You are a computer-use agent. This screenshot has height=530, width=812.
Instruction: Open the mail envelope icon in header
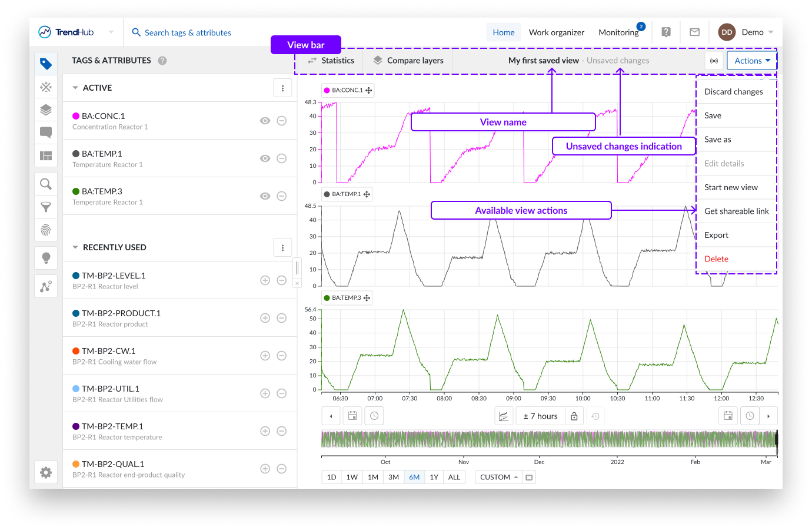[694, 32]
